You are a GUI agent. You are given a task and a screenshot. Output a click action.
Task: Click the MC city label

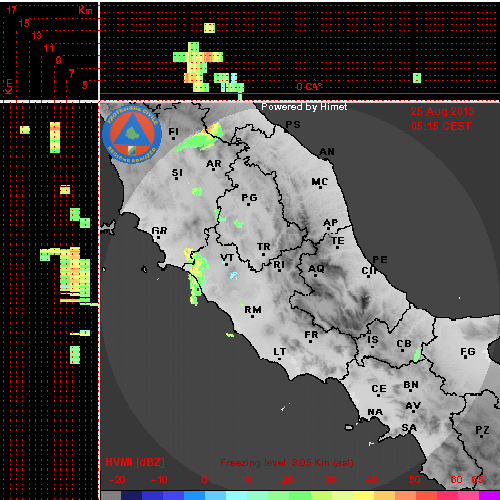[x=320, y=182]
